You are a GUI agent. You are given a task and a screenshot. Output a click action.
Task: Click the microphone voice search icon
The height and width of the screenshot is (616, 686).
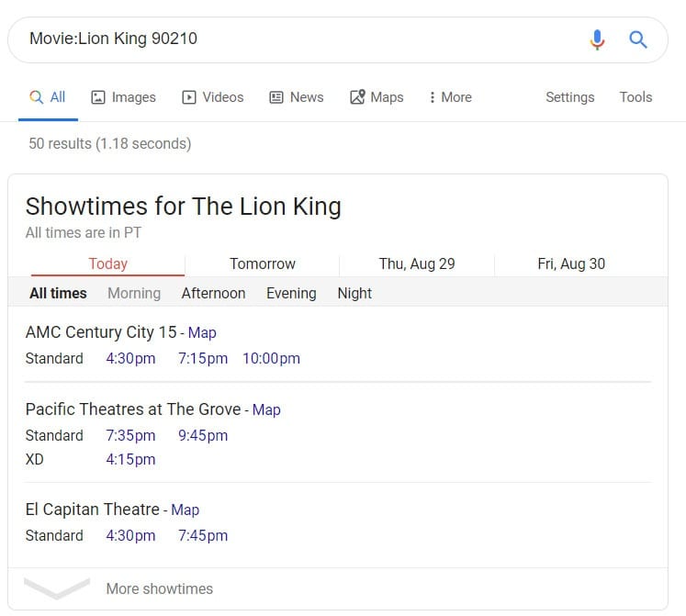597,39
